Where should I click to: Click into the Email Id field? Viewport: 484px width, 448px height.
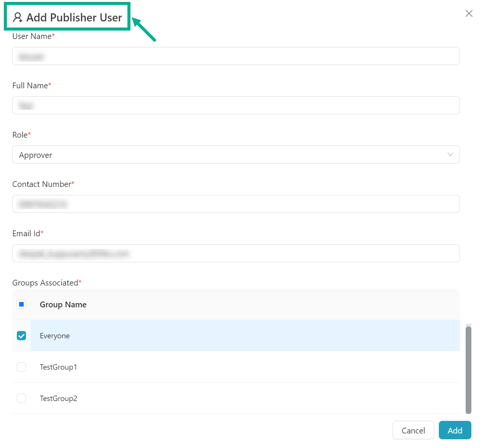click(x=236, y=253)
